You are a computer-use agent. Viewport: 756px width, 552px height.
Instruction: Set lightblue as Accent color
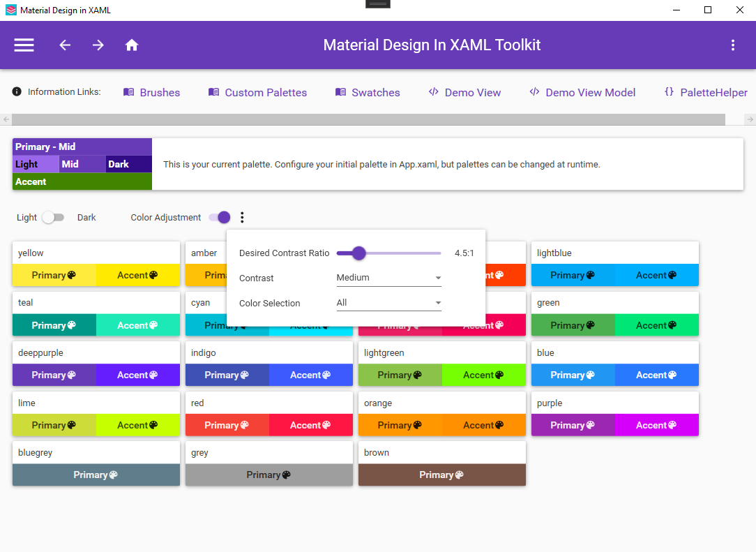657,275
